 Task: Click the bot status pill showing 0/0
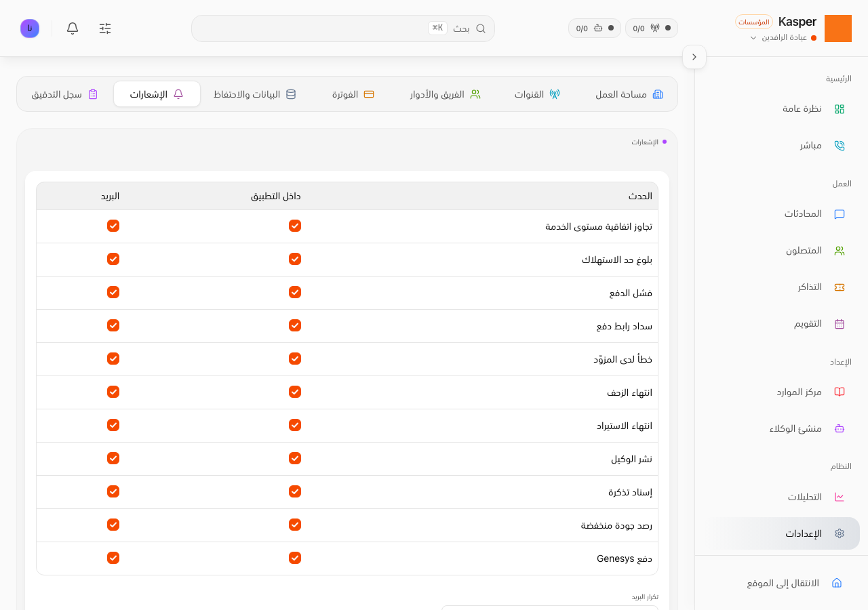(x=595, y=28)
